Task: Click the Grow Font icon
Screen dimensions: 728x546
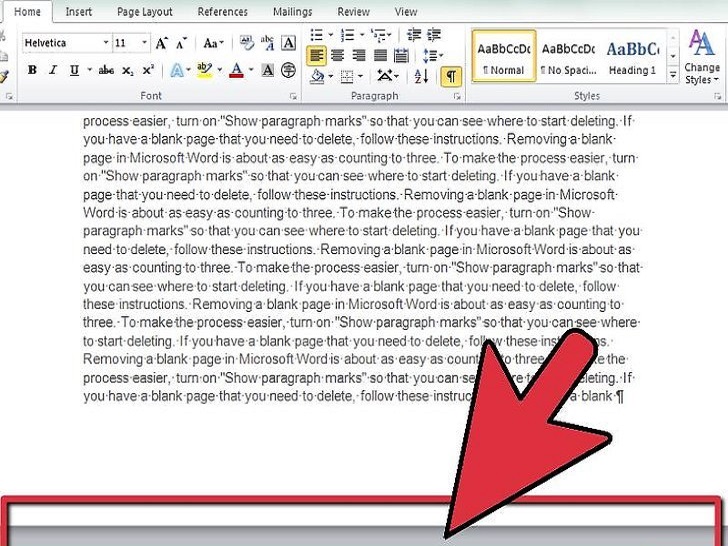Action: (x=162, y=43)
